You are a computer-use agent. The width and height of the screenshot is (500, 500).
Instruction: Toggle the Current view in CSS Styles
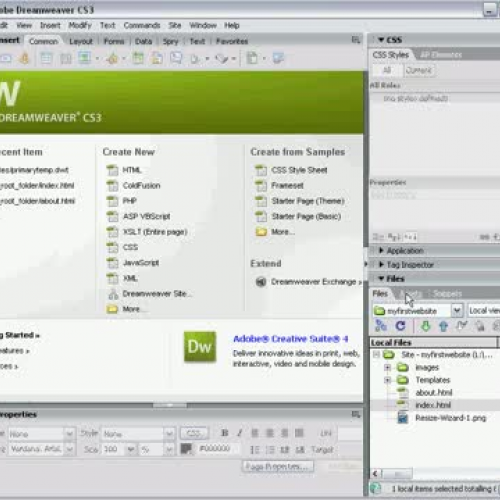tap(419, 70)
